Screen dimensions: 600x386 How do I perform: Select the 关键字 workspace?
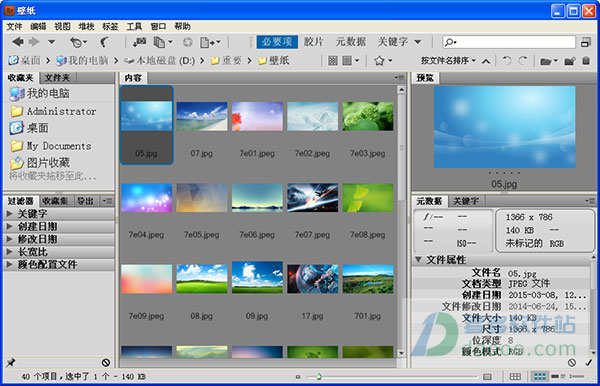click(393, 42)
